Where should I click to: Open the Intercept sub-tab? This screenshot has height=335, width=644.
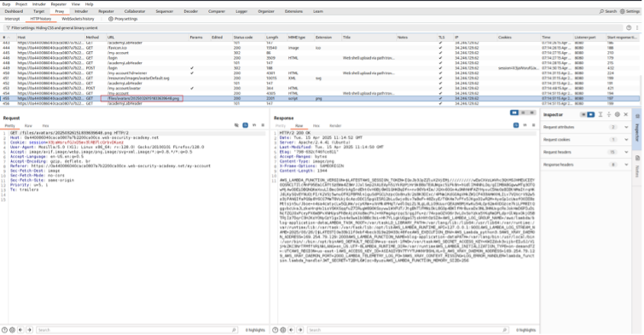(12, 19)
